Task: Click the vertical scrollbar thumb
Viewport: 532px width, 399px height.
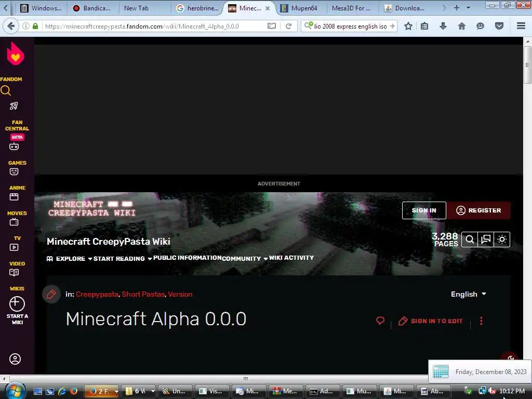Action: pos(527,65)
